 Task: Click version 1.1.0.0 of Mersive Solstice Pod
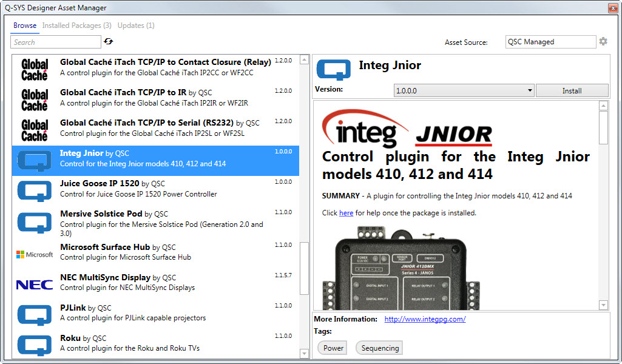[283, 212]
